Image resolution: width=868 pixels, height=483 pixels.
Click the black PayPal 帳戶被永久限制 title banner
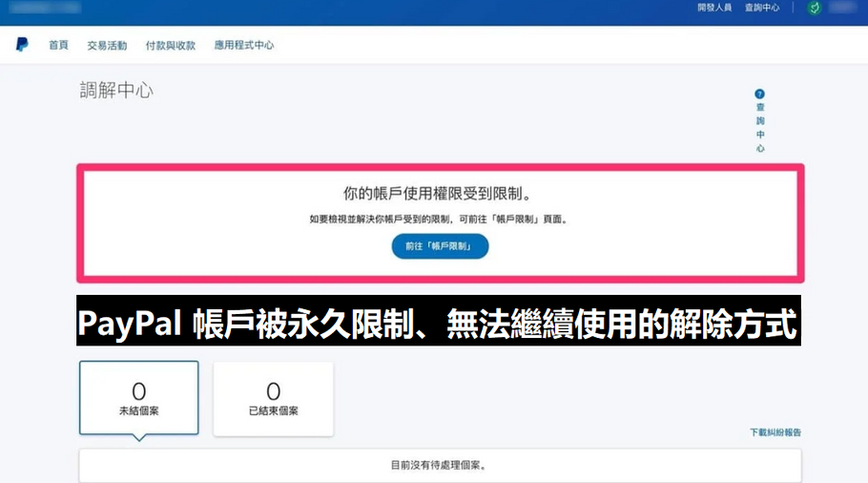tap(438, 325)
